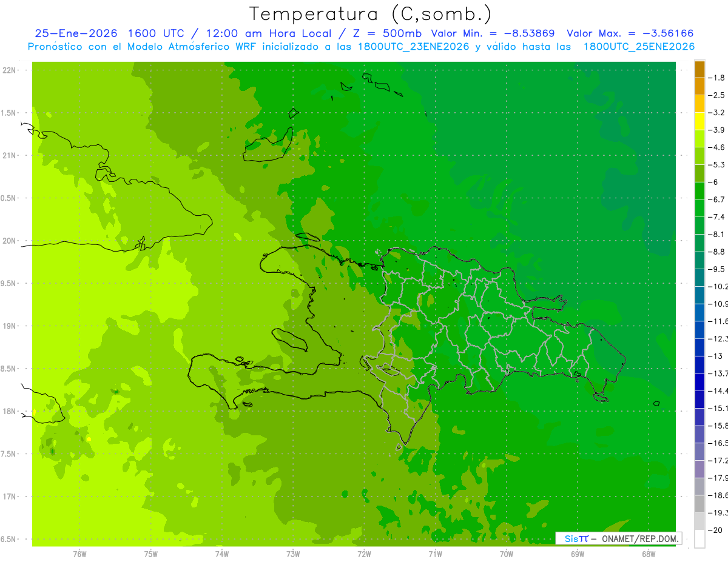
Task: Select the dark orange swatch above -1.8
Action: (x=699, y=69)
